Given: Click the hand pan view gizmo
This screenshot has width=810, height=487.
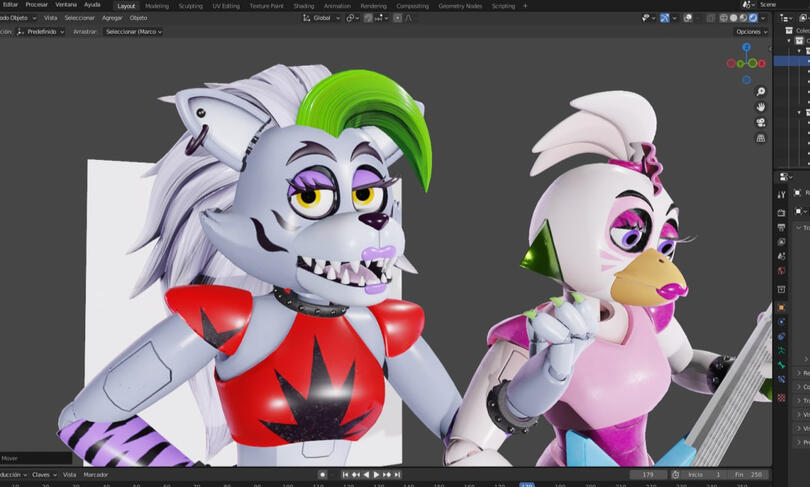Looking at the screenshot, I should [761, 107].
